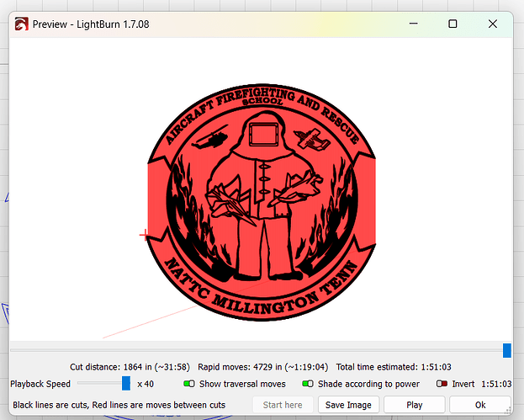Click the Cut distance 1864 in readout
The image size is (524, 420).
coord(130,367)
